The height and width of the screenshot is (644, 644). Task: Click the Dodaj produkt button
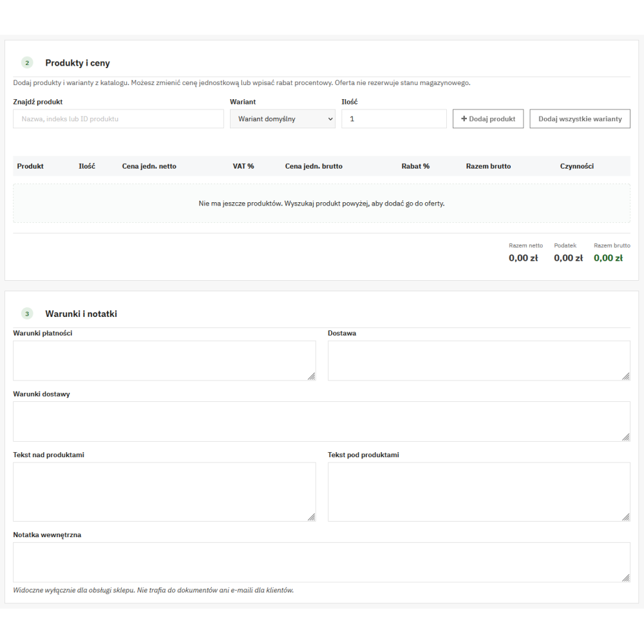(x=488, y=118)
